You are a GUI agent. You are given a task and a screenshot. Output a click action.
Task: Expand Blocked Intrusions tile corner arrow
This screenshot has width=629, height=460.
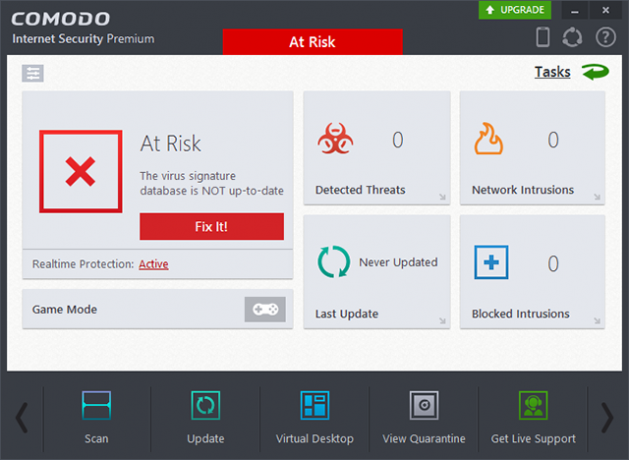(597, 320)
